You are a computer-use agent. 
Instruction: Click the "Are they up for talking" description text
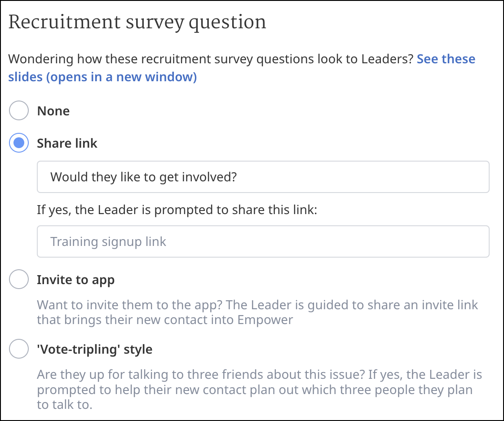click(259, 374)
